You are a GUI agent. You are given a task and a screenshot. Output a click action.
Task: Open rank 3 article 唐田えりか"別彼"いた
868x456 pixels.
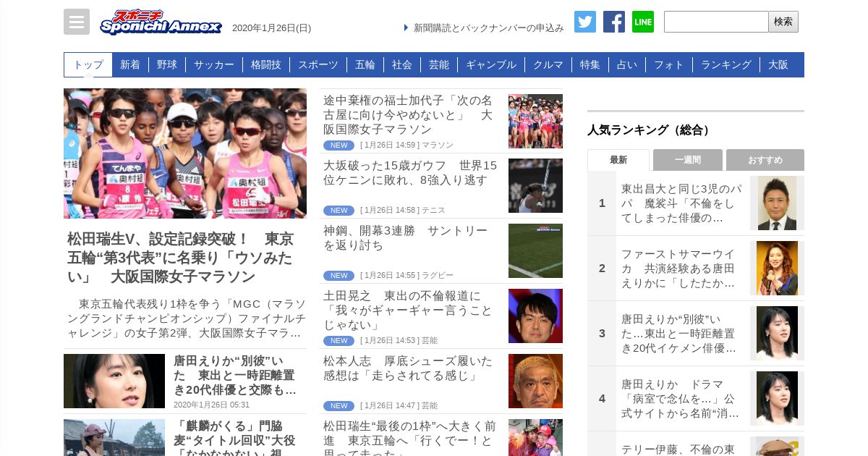pyautogui.click(x=678, y=333)
